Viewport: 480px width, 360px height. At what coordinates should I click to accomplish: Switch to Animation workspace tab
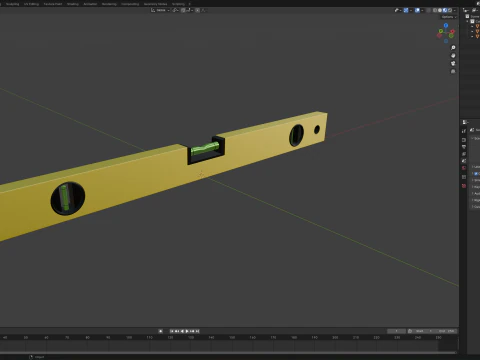90,4
